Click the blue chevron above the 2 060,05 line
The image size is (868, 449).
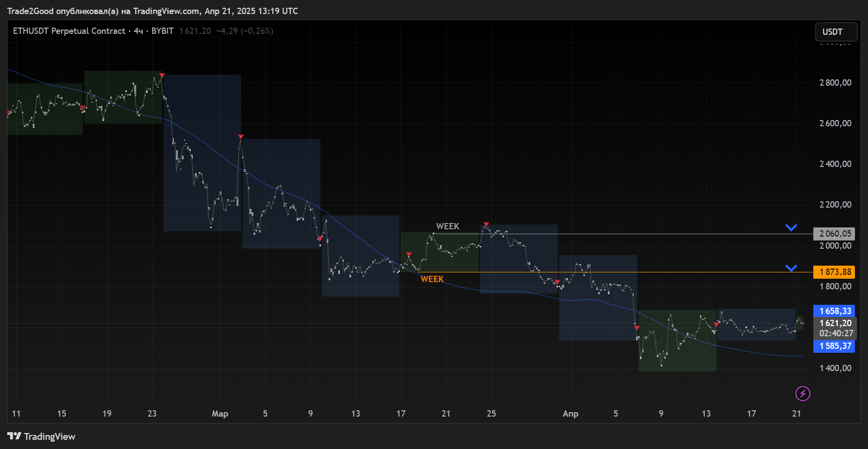pyautogui.click(x=791, y=227)
